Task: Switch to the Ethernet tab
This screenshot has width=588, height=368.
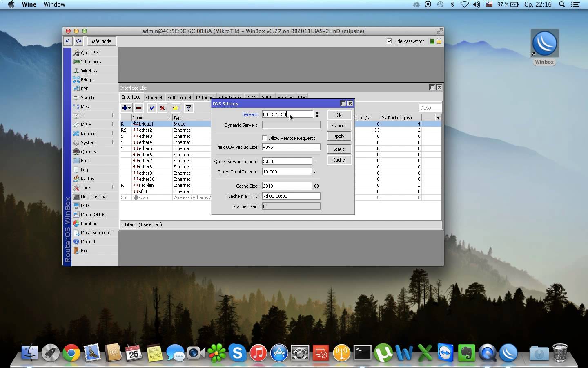Action: coord(154,98)
